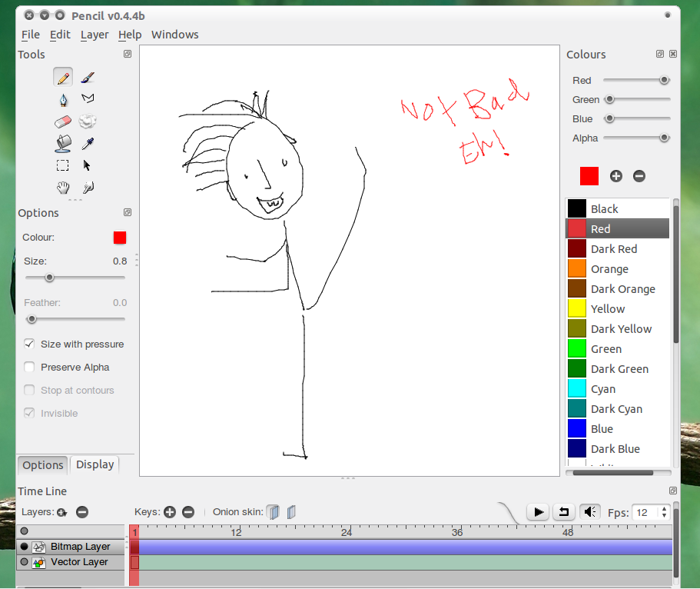
Task: Select the Pencil tool
Action: click(x=63, y=76)
